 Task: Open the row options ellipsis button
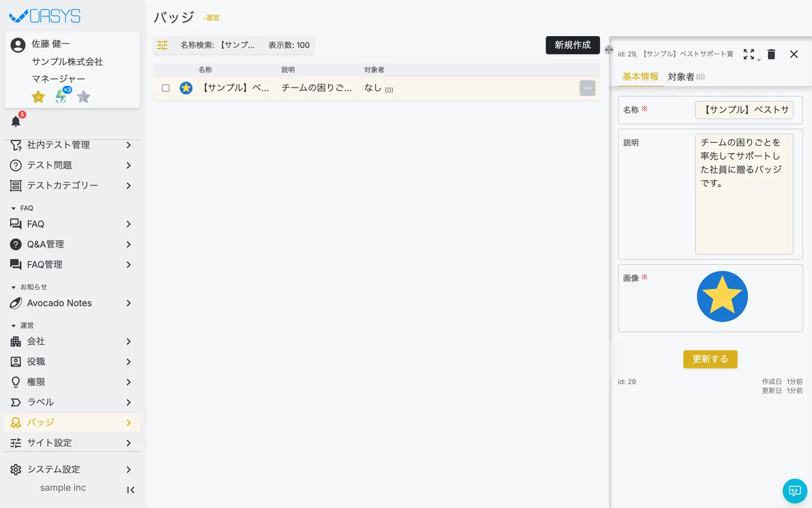coord(588,88)
